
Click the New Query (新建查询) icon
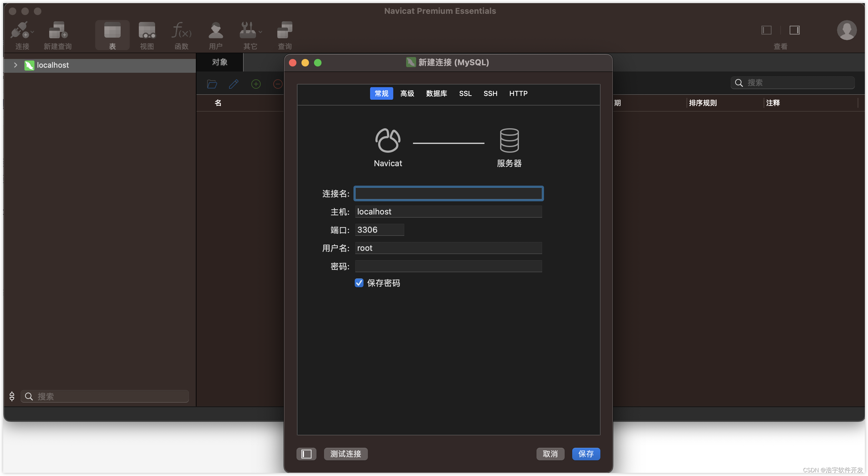click(58, 31)
